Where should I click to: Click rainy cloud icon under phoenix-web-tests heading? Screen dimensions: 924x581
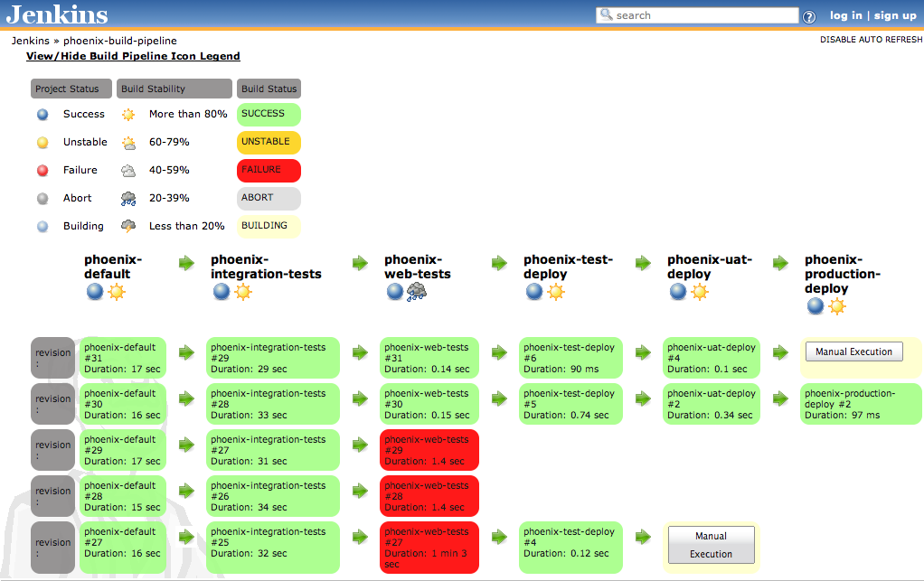[x=417, y=291]
